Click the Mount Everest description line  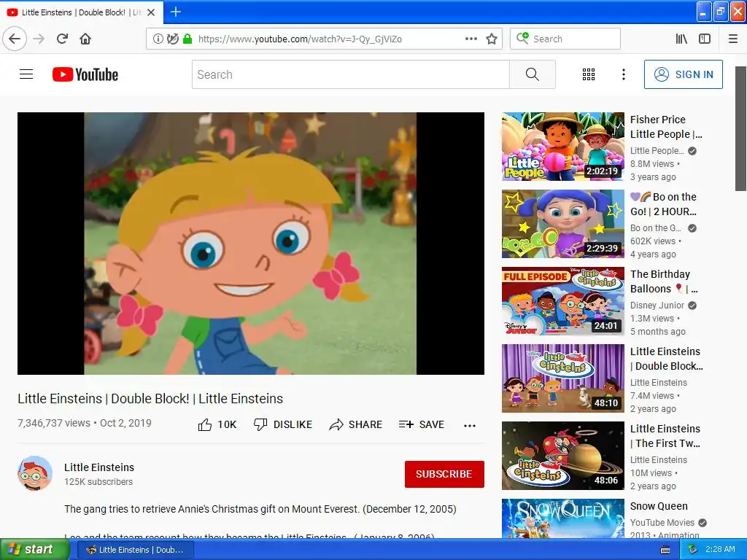[x=260, y=509]
